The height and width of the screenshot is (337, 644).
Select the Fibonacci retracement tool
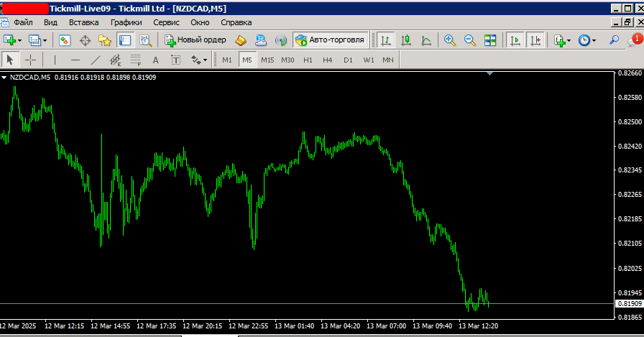tap(136, 60)
